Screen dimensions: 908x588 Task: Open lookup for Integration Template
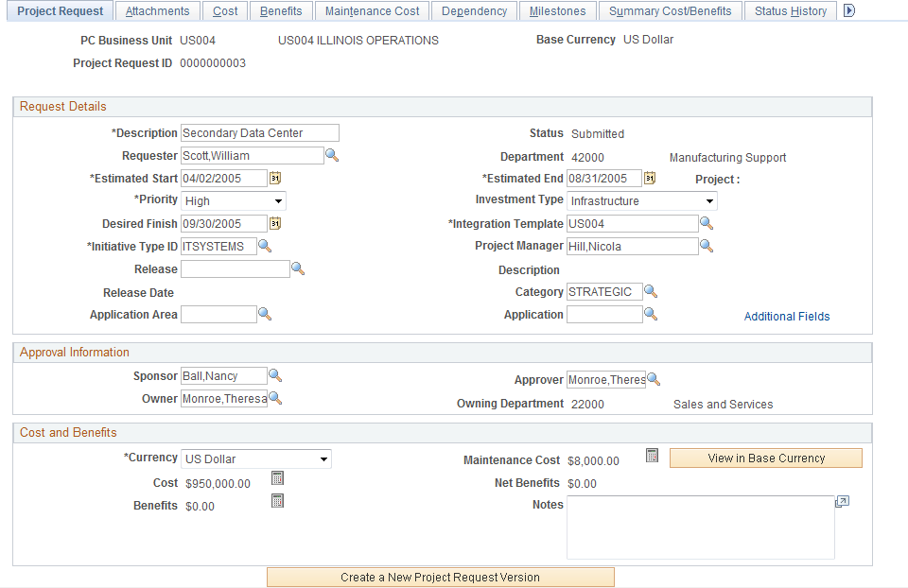coord(707,223)
